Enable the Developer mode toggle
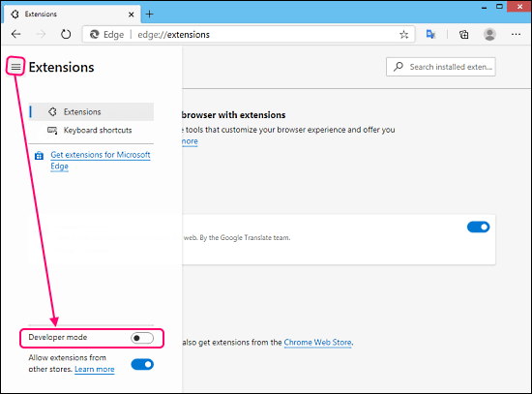This screenshot has width=532, height=394. (x=142, y=338)
